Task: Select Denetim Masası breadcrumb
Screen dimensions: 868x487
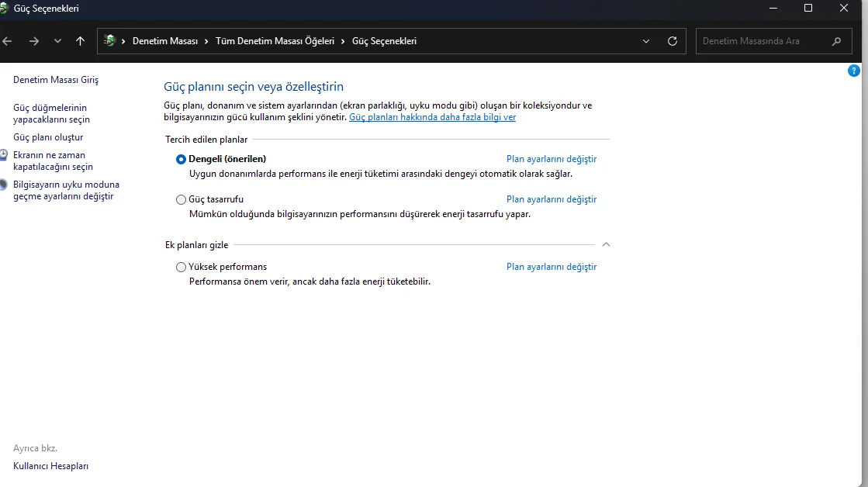Action: (165, 41)
